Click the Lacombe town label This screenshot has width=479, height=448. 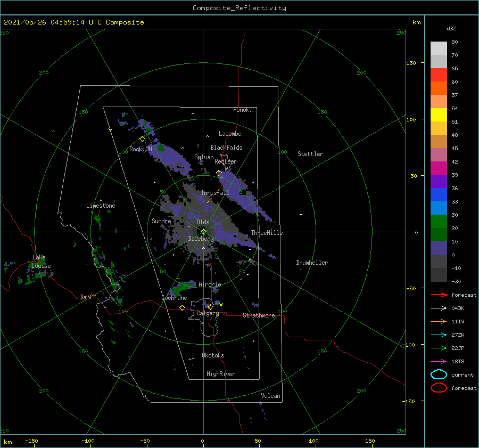coord(230,134)
